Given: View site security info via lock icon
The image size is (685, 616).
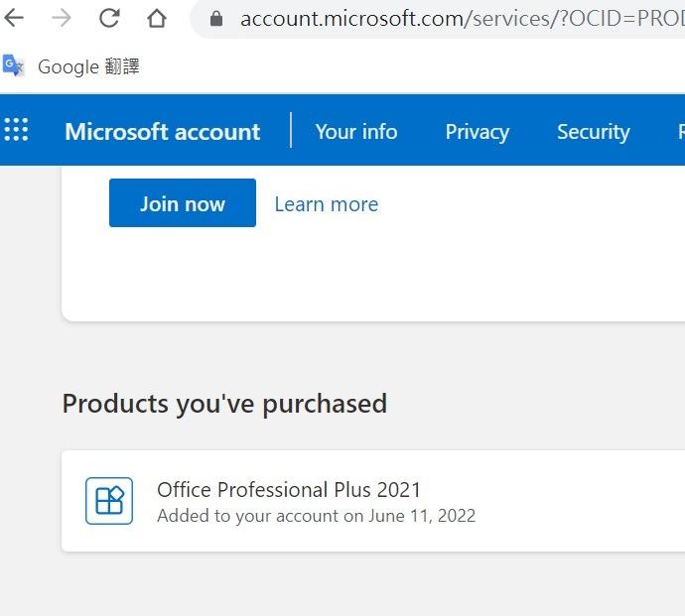Looking at the screenshot, I should (x=215, y=19).
